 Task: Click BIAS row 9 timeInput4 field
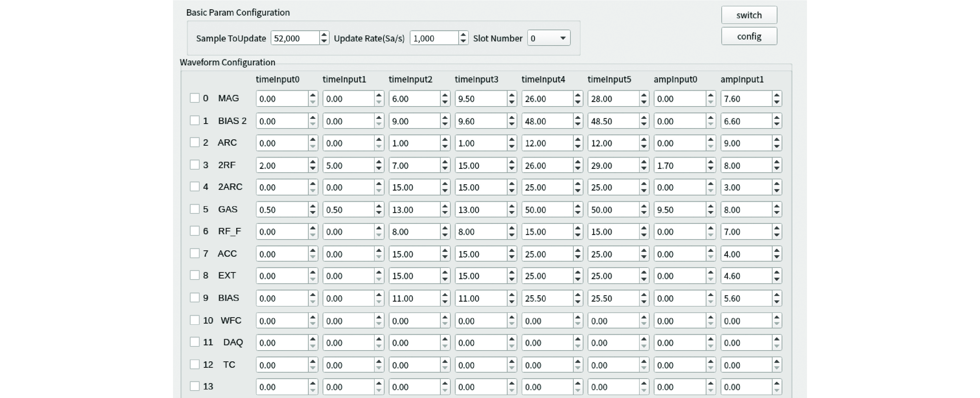(x=547, y=298)
